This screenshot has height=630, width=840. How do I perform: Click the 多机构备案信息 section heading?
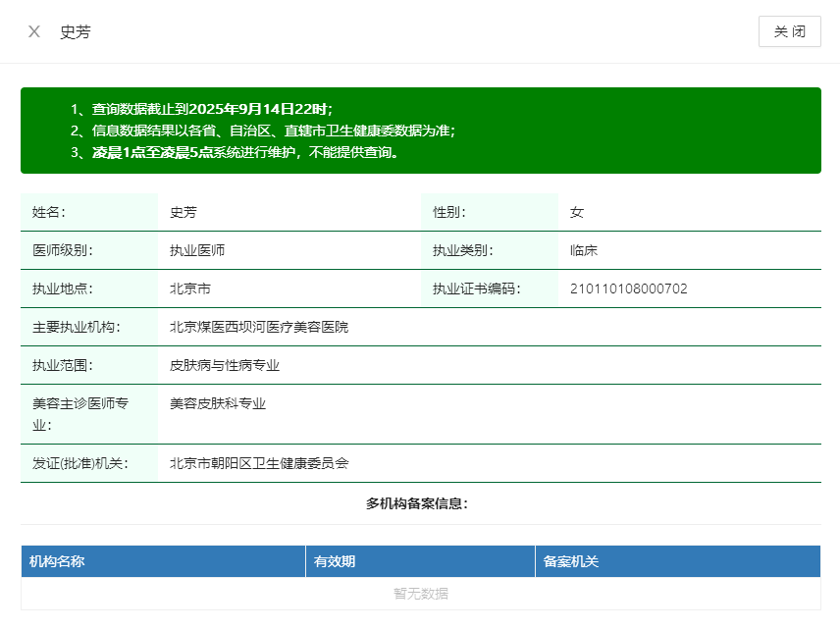(x=417, y=503)
